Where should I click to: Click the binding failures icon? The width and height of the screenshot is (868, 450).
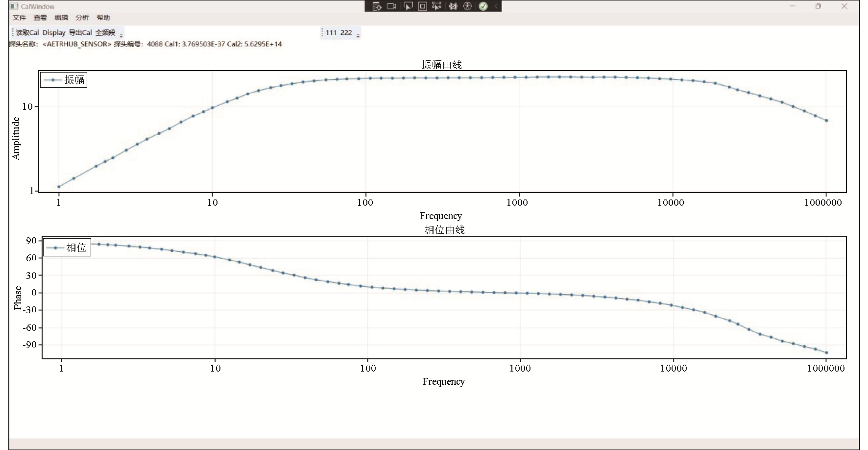[453, 6]
